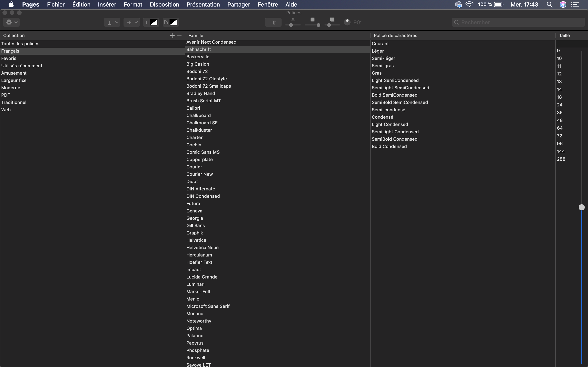Choose Helvetica Neue font family
This screenshot has width=588, height=367.
point(202,247)
